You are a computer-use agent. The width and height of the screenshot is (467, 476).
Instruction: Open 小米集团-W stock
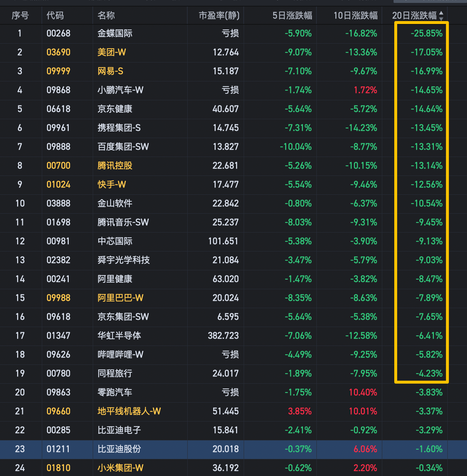120,468
